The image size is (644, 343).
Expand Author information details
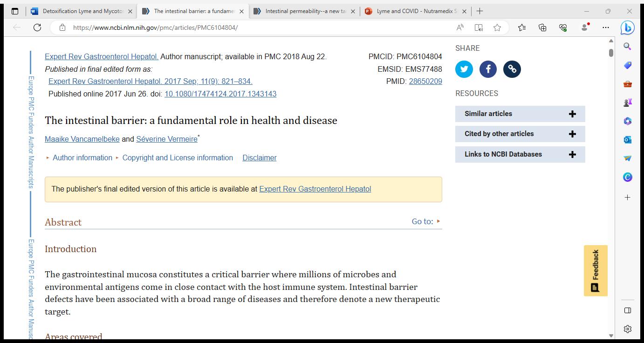(x=82, y=158)
